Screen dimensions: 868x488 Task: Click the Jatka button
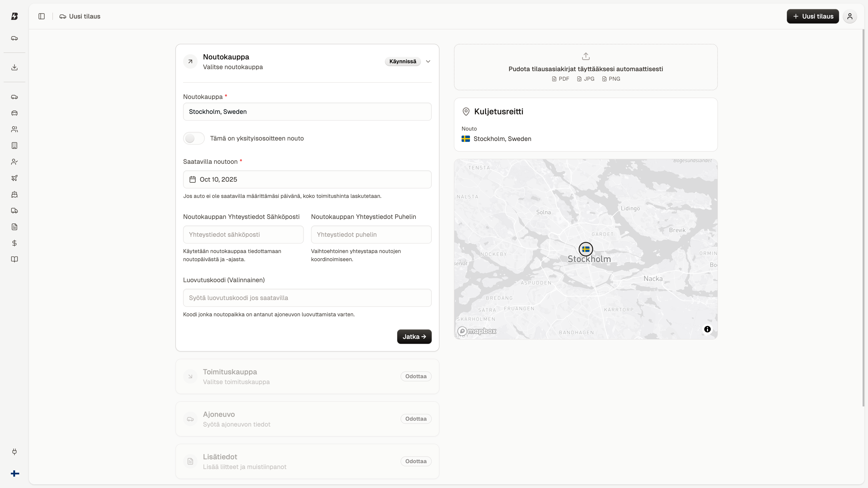(414, 336)
